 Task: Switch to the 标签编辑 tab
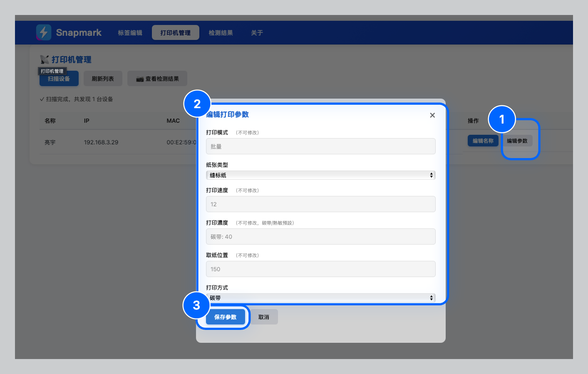coord(129,32)
